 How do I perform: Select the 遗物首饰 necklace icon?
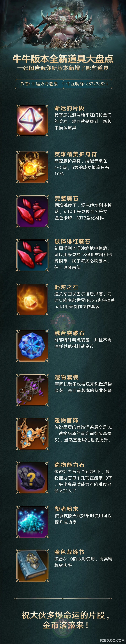32,433
